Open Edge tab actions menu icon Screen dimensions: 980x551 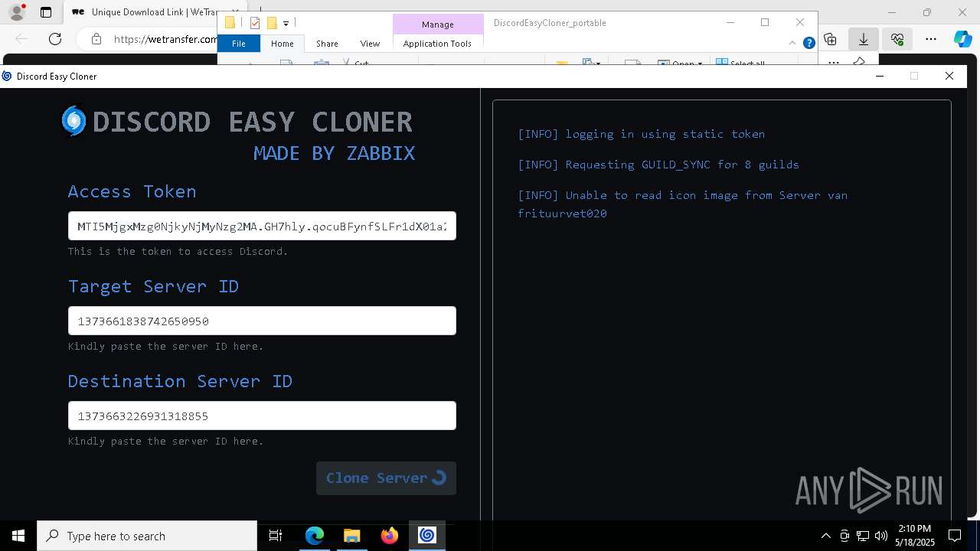[x=46, y=12]
